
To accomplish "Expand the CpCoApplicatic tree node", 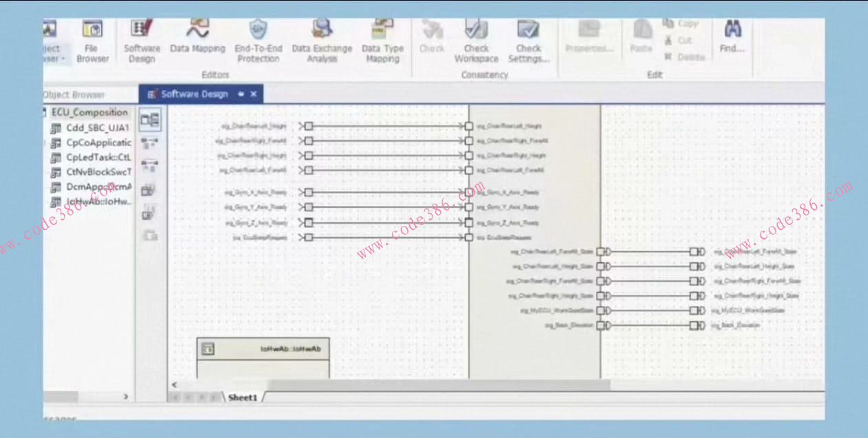I will [x=45, y=143].
